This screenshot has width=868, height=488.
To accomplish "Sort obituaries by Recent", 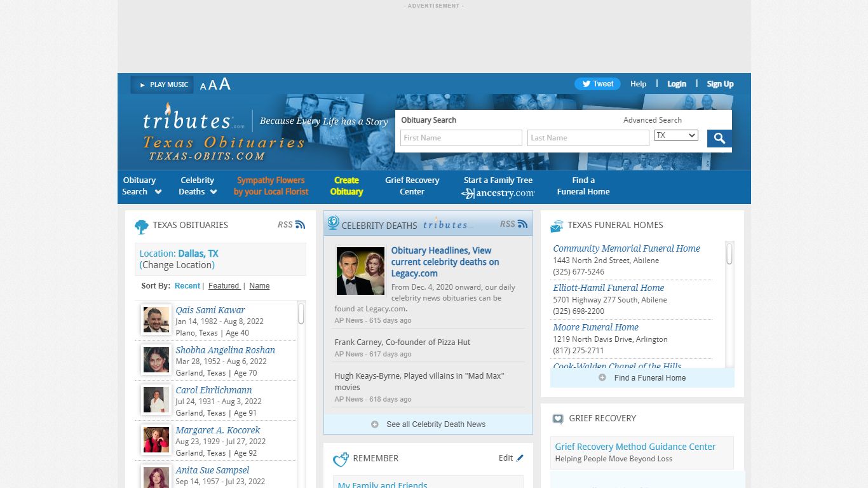I will tap(187, 286).
